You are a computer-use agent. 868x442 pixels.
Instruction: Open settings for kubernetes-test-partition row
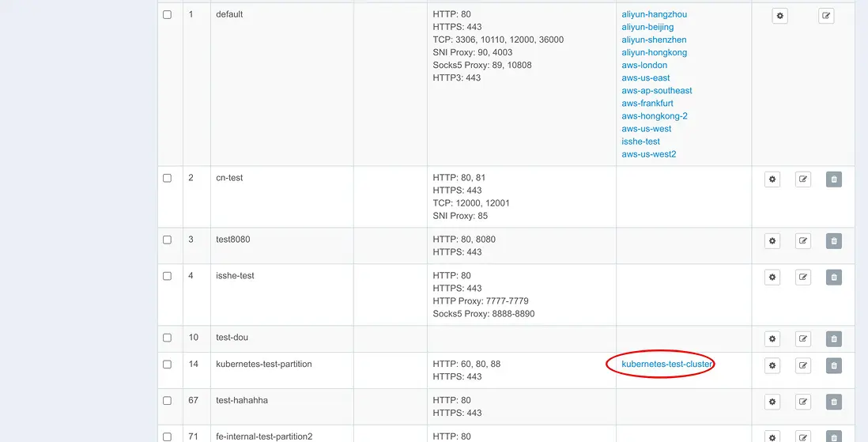pyautogui.click(x=772, y=365)
